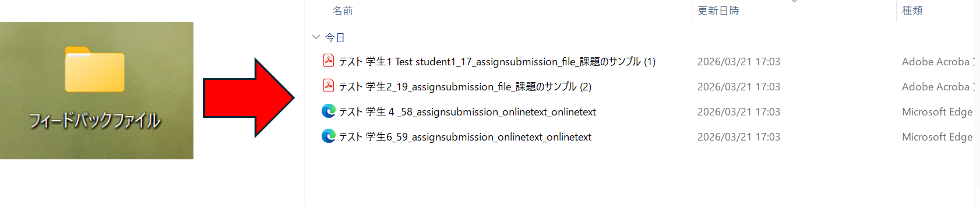
Task: Select file テスト 学生6_59 onlinetext
Action: click(465, 137)
